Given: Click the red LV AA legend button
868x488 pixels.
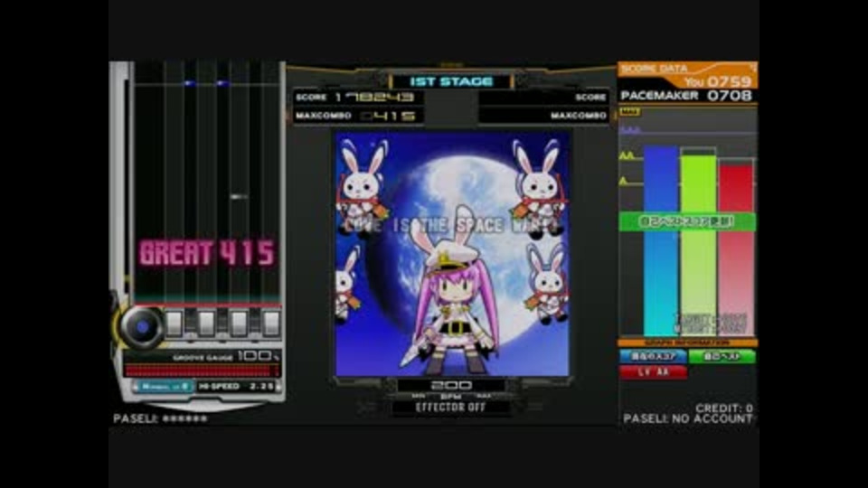Looking at the screenshot, I should coord(653,372).
